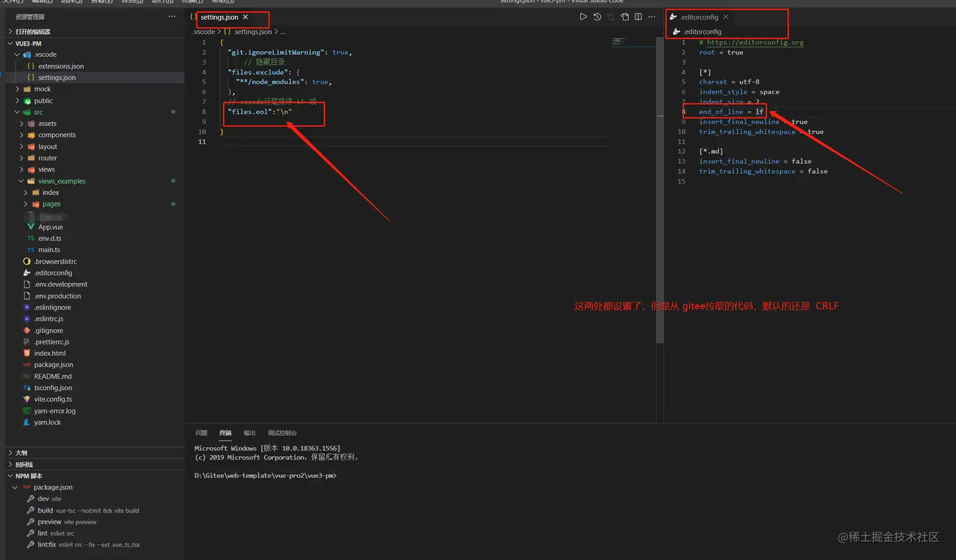This screenshot has height=560, width=956.
Task: Click the settings.json breadcrumb segment
Action: pyautogui.click(x=253, y=32)
